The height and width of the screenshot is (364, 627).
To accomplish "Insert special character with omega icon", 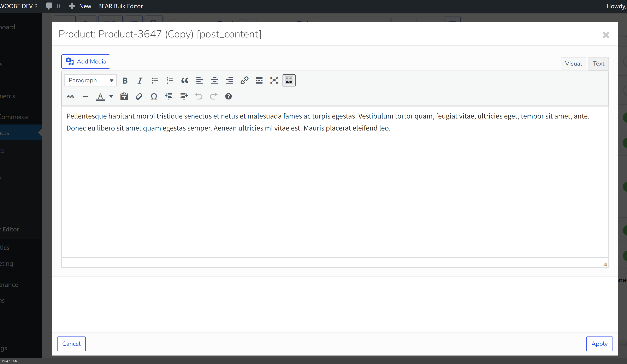I will [x=154, y=96].
